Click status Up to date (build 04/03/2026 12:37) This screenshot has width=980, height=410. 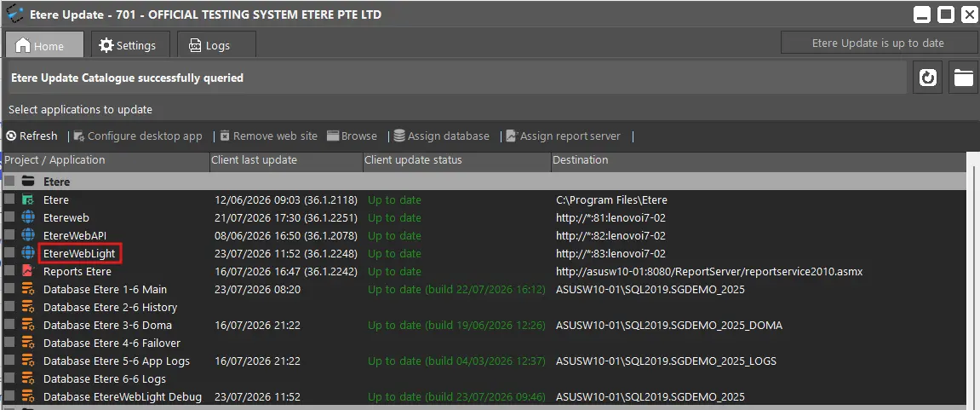pyautogui.click(x=457, y=361)
